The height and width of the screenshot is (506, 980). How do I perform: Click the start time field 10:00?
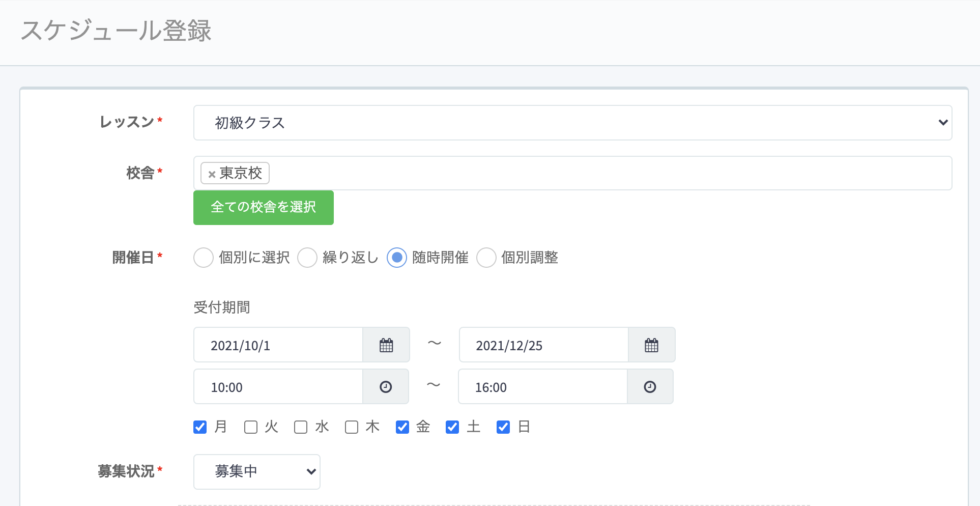click(x=278, y=387)
